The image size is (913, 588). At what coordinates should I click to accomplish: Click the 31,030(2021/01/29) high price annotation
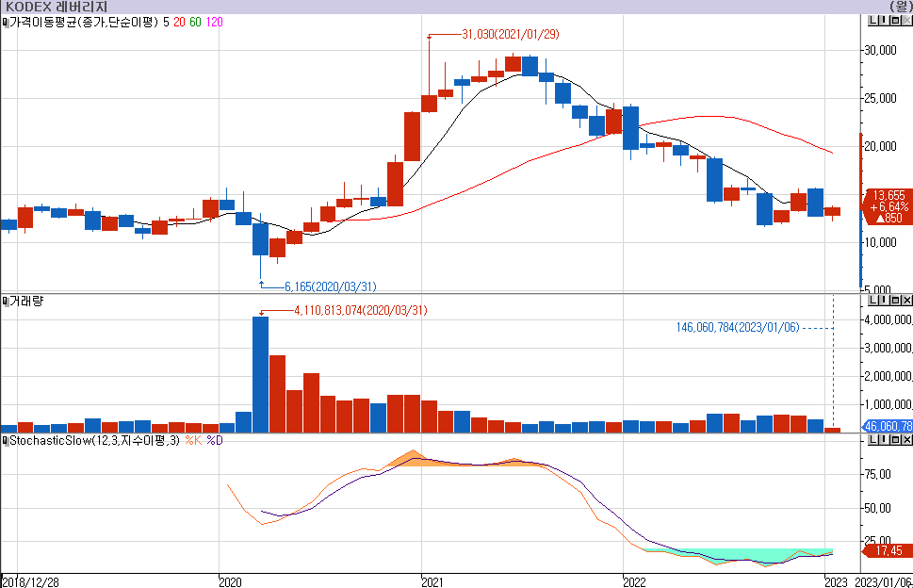pyautogui.click(x=511, y=34)
